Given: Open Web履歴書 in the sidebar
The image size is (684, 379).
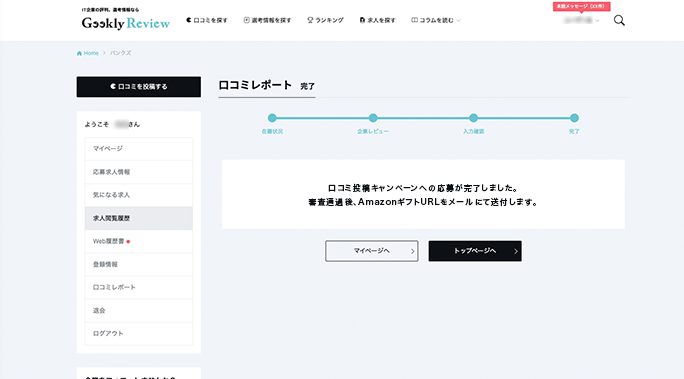Looking at the screenshot, I should (x=139, y=241).
